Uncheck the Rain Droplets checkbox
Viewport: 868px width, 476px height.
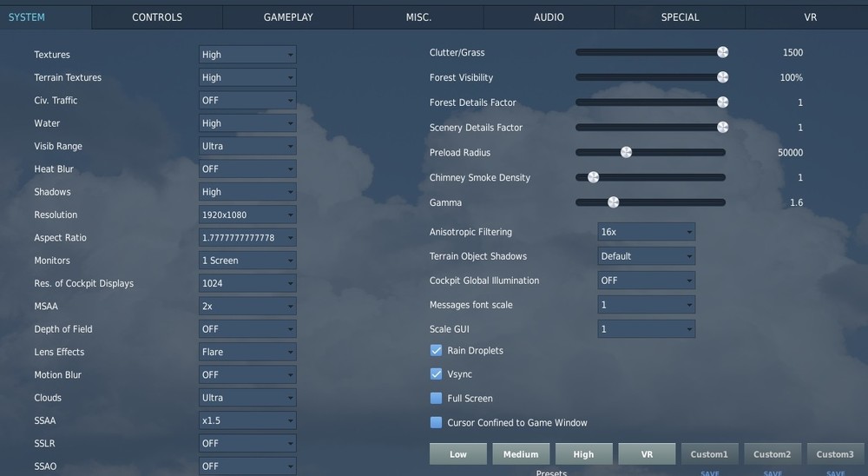coord(437,350)
